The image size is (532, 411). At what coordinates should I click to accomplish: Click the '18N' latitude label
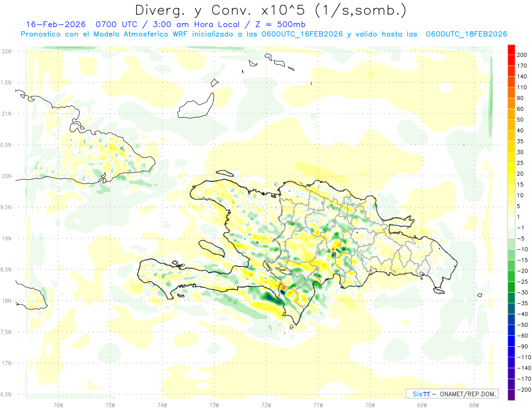tap(7, 301)
